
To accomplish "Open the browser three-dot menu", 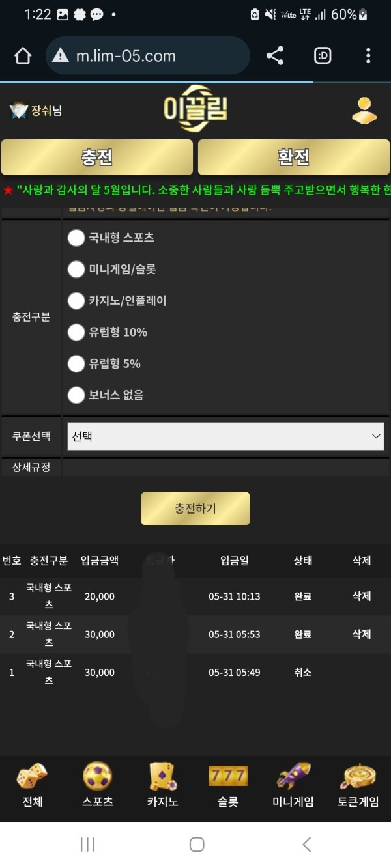I will [x=368, y=56].
